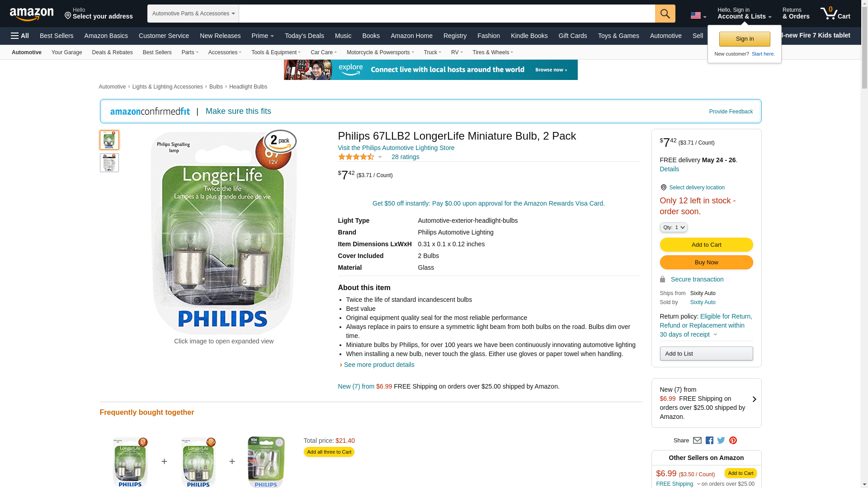This screenshot has height=488, width=868.
Task: Open the All hamburger menu
Action: (20, 36)
